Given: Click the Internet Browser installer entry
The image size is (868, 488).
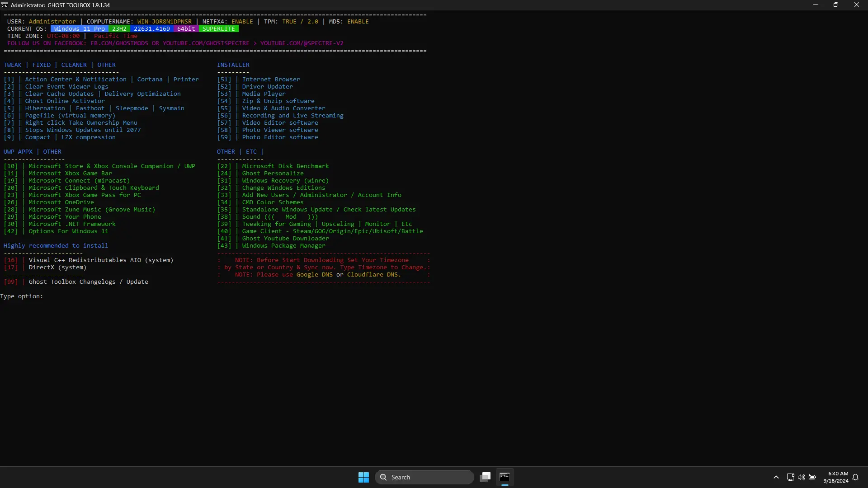Looking at the screenshot, I should pos(271,80).
